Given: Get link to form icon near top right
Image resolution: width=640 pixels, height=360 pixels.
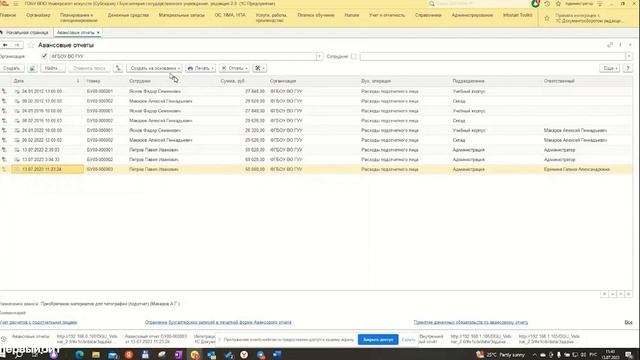Looking at the screenshot, I should coord(610,45).
